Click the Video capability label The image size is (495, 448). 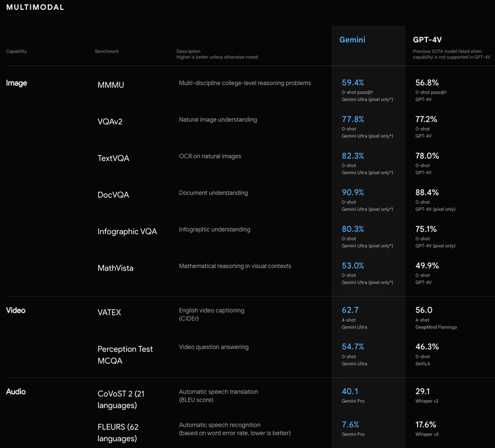tap(17, 309)
